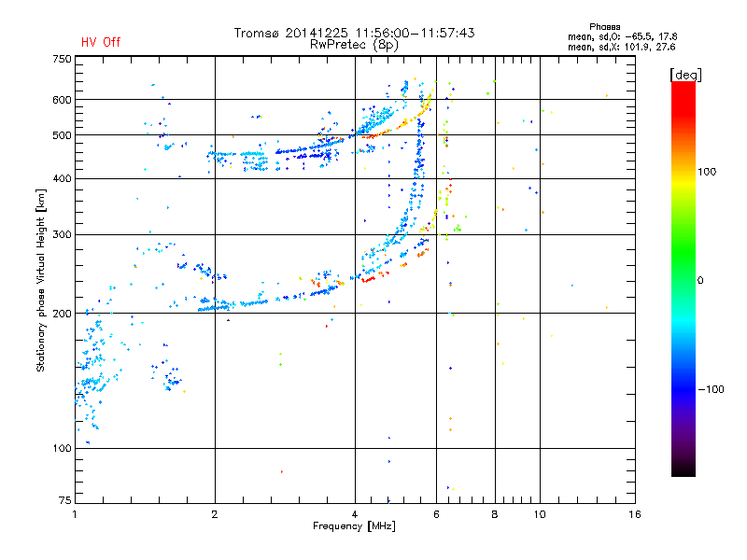Click the y-axis tick label '400'
Viewport: 747px width, 560px height.
[63, 179]
